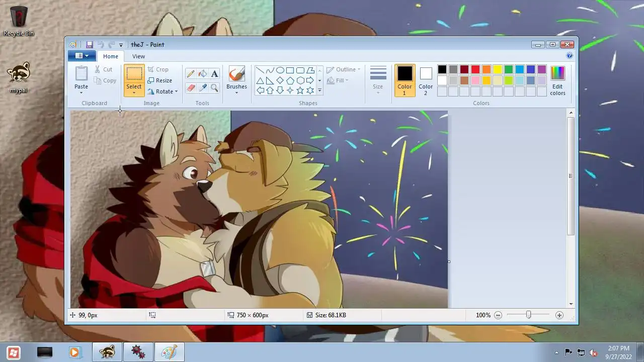Select the Magnifier tool
Image resolution: width=644 pixels, height=362 pixels.
coord(214,88)
